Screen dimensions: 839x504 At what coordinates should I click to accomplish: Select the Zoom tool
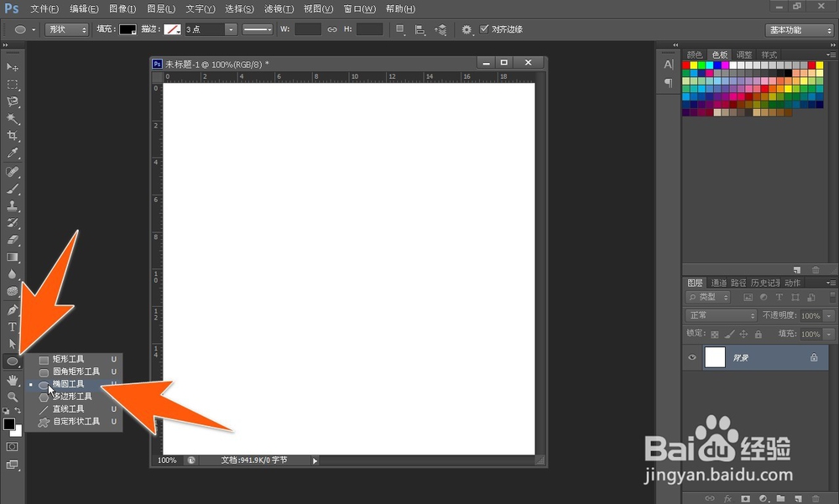pyautogui.click(x=12, y=397)
